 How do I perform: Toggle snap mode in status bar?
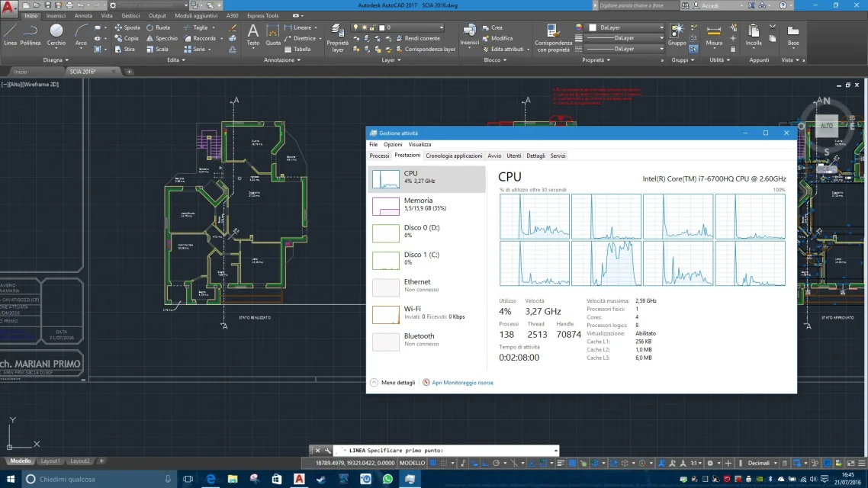pos(444,463)
